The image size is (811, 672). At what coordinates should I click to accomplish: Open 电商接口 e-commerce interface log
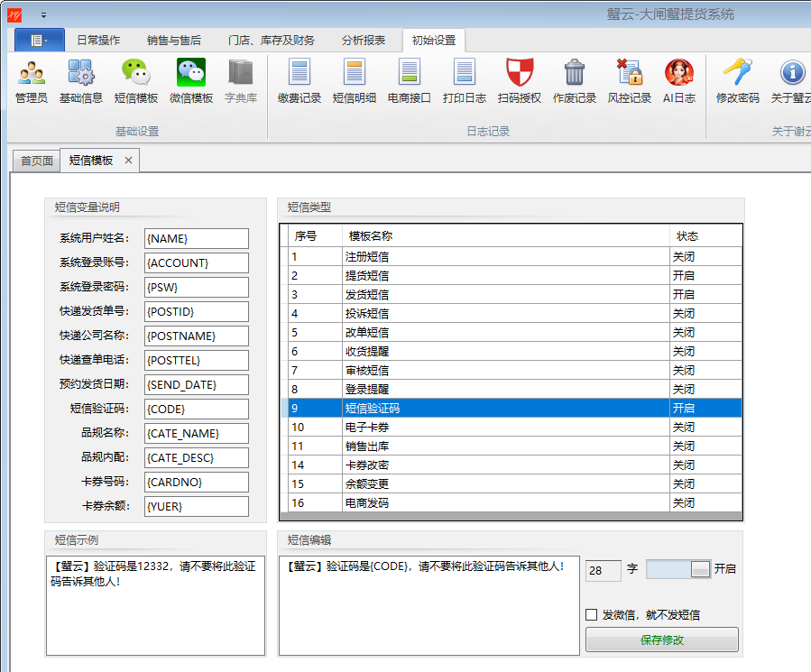[410, 81]
